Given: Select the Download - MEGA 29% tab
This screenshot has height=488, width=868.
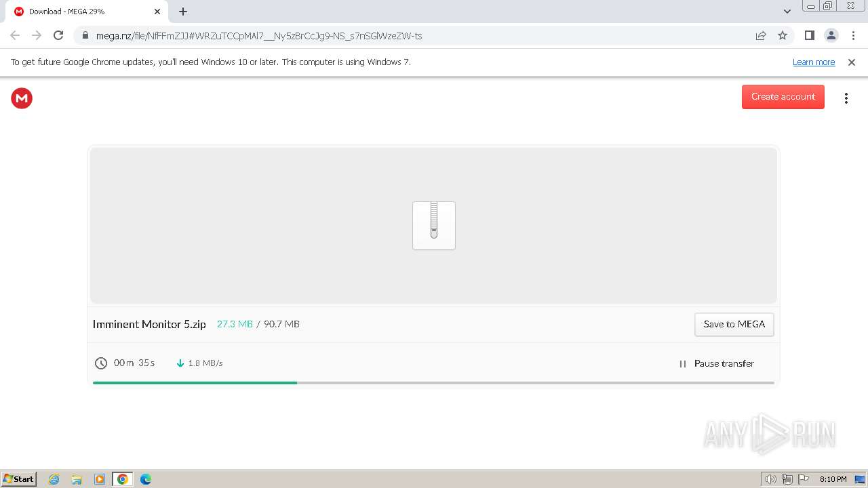Looking at the screenshot, I should [86, 12].
